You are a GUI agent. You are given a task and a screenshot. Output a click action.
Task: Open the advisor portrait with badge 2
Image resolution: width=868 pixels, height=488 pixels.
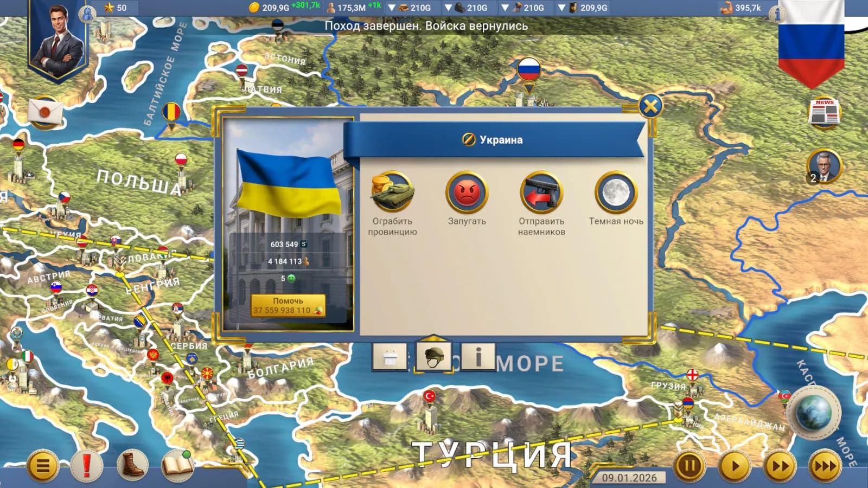click(824, 166)
